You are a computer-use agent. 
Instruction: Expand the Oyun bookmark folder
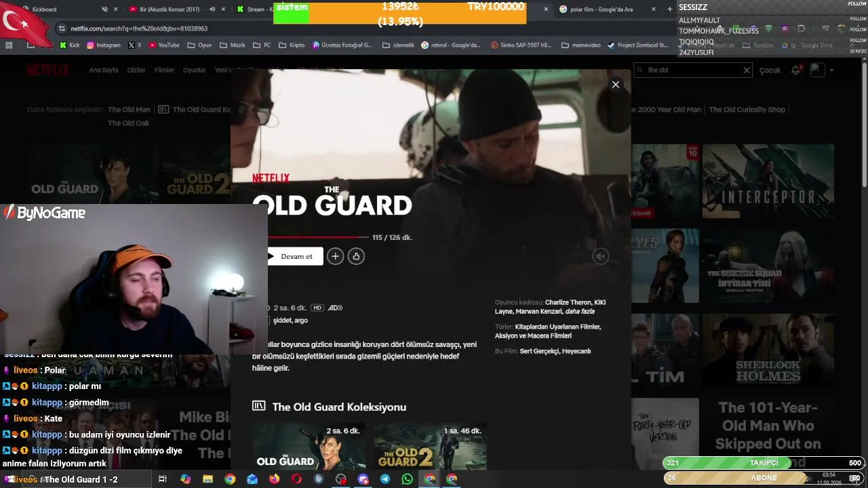point(199,45)
